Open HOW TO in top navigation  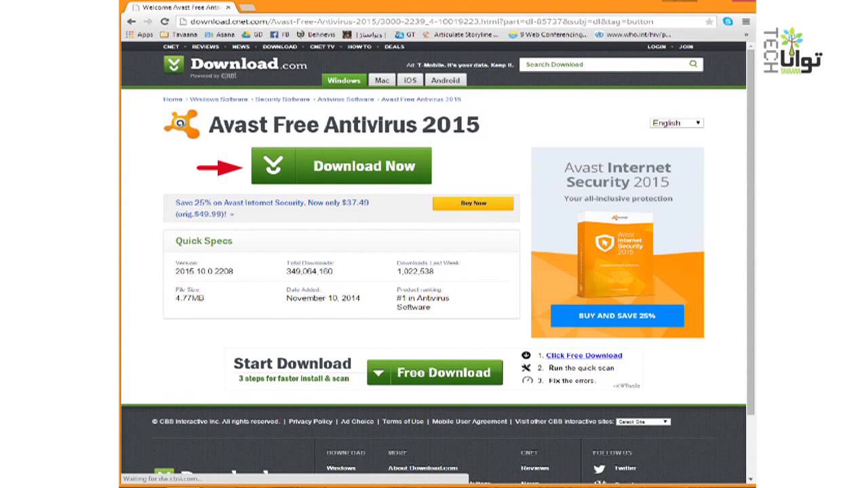(359, 47)
